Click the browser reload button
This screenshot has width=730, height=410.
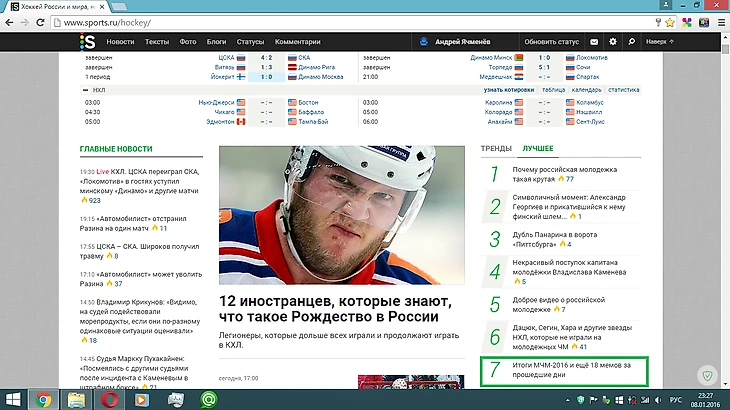pos(39,22)
